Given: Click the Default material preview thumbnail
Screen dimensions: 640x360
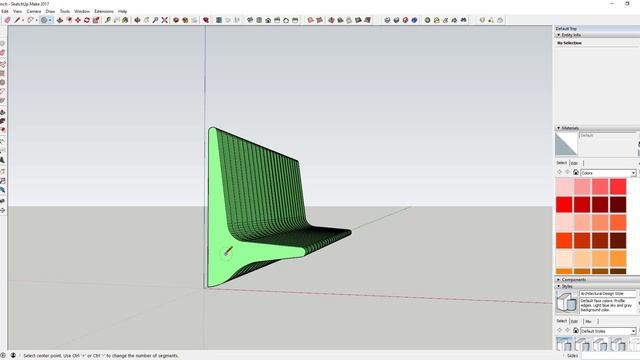Looking at the screenshot, I should pos(566,144).
